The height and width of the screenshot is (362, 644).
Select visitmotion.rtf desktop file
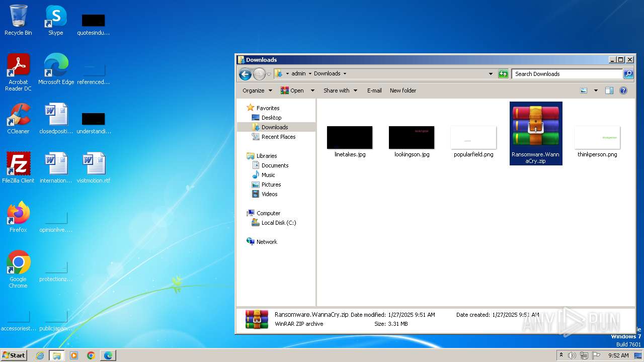[94, 168]
